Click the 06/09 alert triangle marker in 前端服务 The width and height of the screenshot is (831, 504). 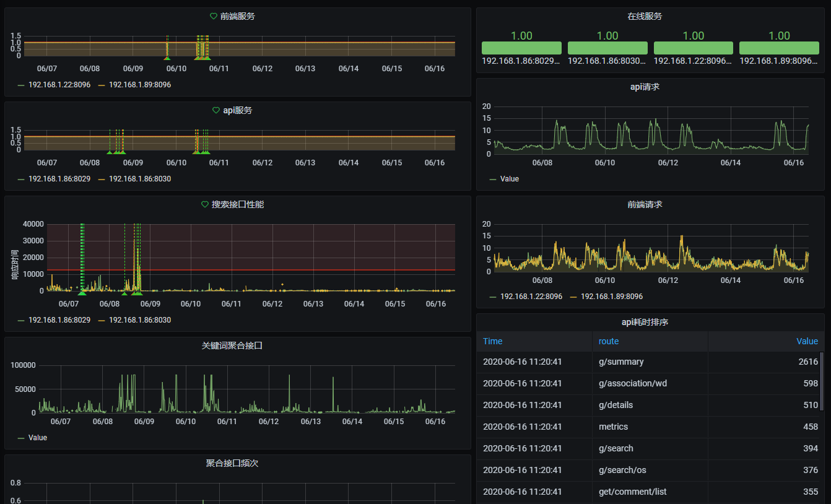167,58
